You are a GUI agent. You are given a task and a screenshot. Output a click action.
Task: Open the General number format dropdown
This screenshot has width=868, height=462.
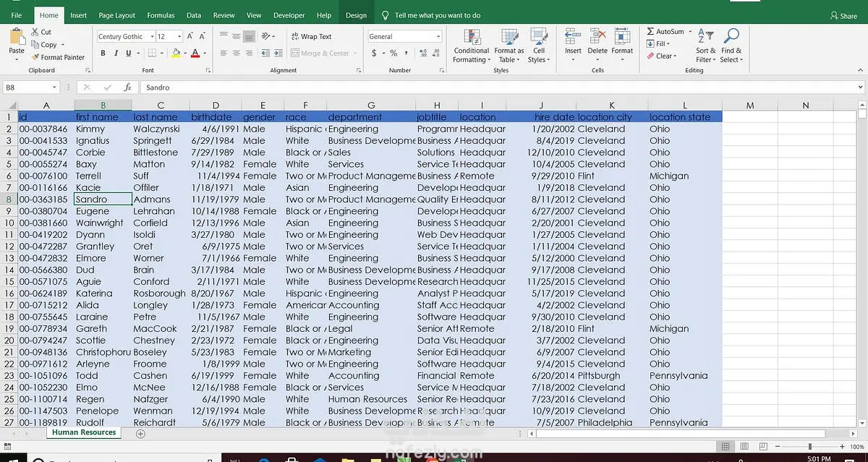tap(438, 36)
